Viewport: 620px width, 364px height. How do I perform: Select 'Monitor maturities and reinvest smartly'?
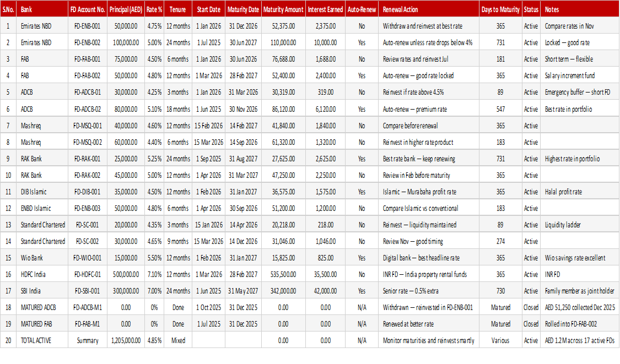tap(428, 341)
